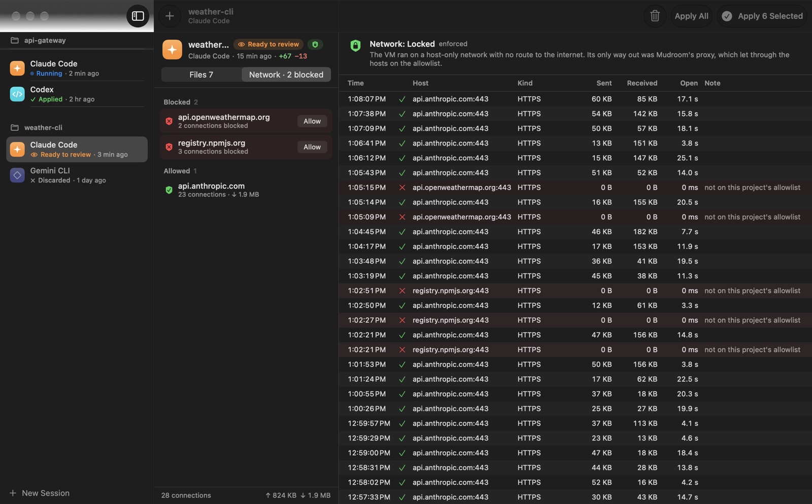The image size is (812, 504).
Task: Switch to the Files 7 tab
Action: coord(201,75)
